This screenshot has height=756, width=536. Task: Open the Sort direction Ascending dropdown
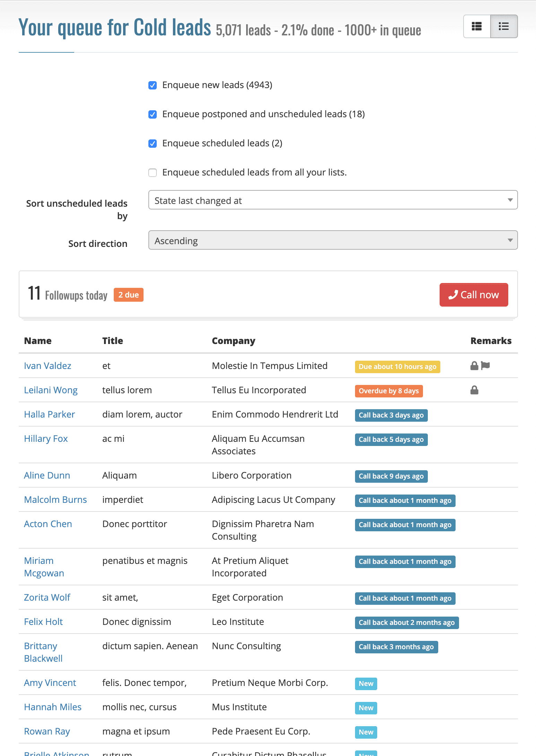[333, 240]
